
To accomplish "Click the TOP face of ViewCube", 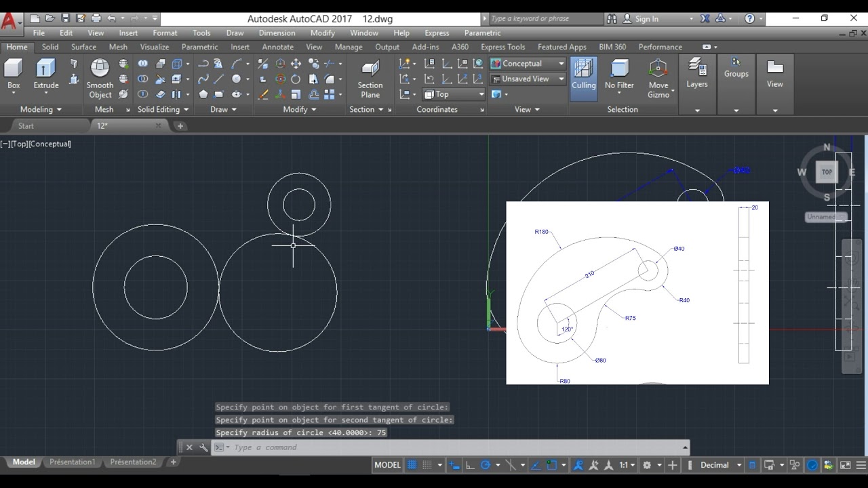I will [827, 172].
